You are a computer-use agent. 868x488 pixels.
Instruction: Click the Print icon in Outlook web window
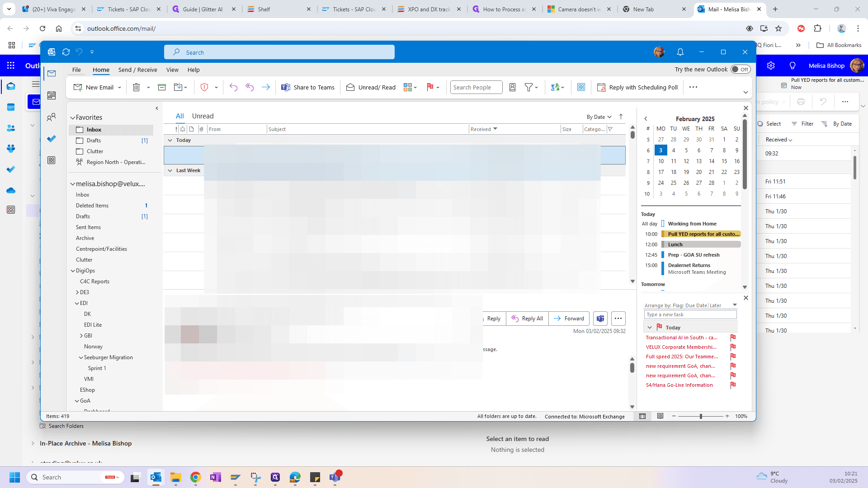(801, 102)
